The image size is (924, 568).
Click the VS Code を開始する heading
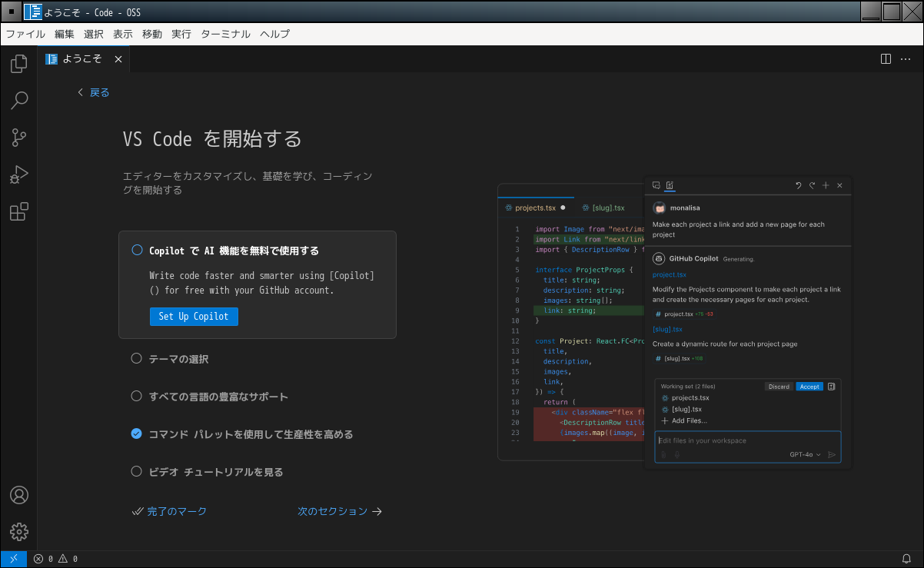tap(212, 139)
